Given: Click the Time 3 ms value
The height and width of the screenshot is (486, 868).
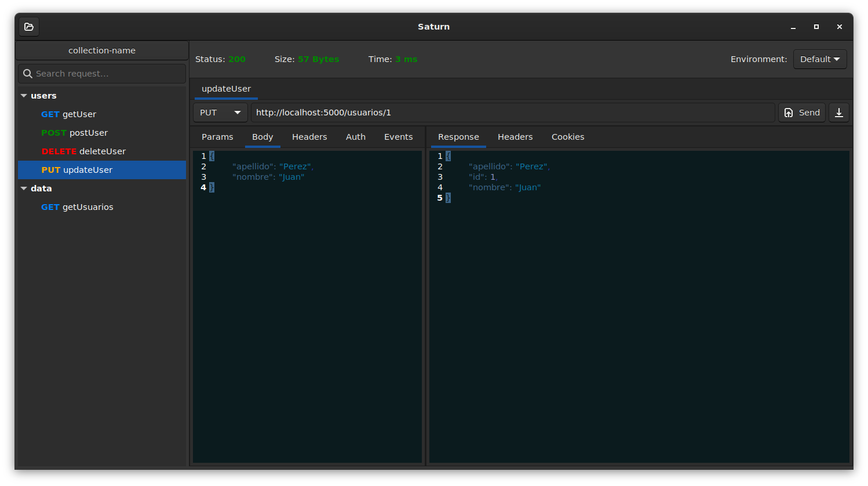Looking at the screenshot, I should (406, 59).
